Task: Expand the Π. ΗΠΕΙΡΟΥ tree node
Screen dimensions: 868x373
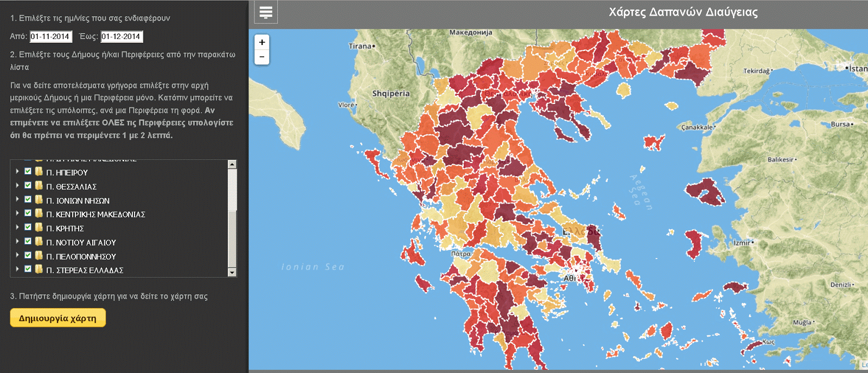Action: (x=17, y=171)
